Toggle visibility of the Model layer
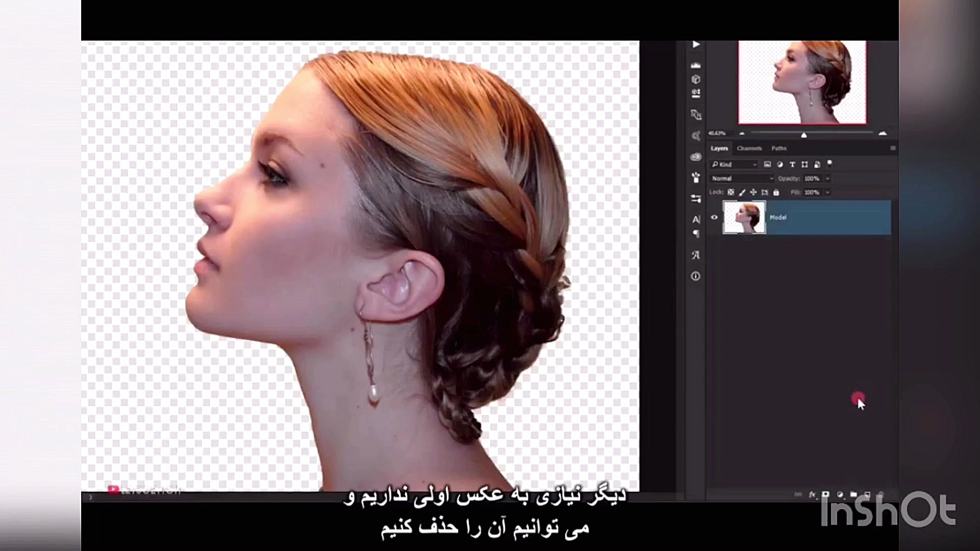This screenshot has height=551, width=980. pyautogui.click(x=714, y=217)
